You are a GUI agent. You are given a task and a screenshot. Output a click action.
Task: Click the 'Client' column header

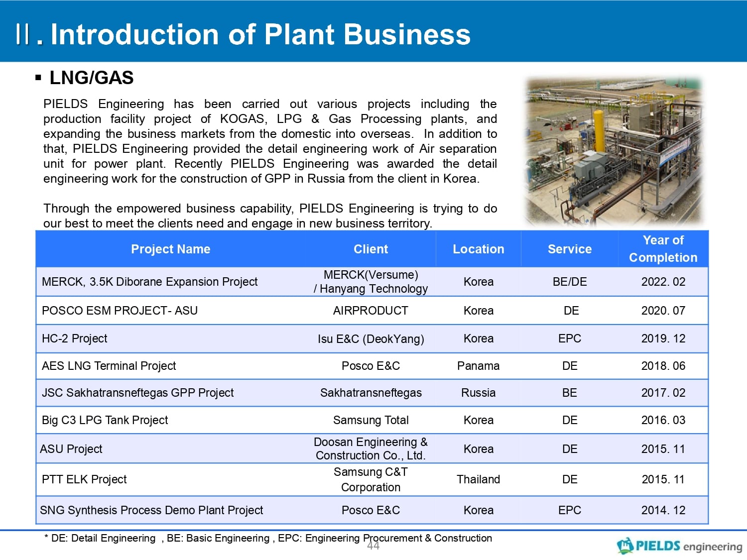click(371, 249)
